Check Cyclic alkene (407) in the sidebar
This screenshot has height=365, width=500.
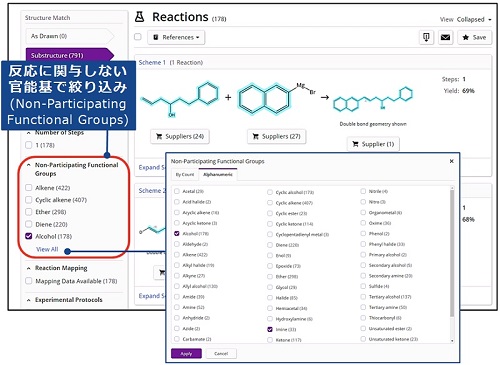[x=29, y=200]
